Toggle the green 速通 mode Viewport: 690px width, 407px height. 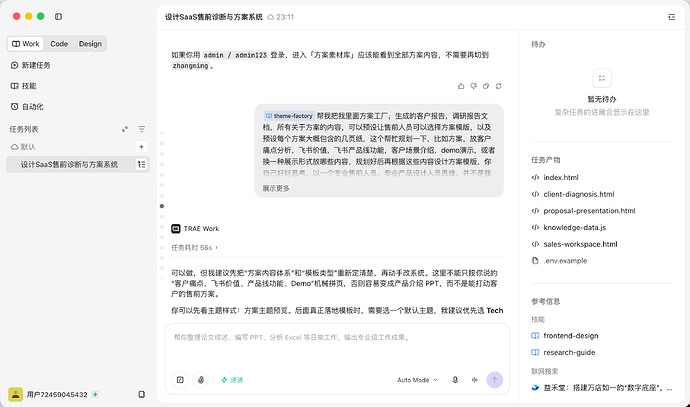232,380
